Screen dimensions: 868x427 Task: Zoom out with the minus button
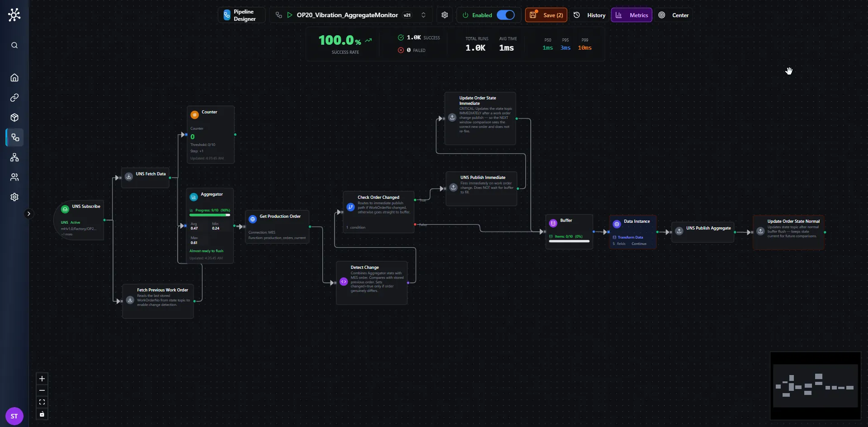[x=42, y=390]
